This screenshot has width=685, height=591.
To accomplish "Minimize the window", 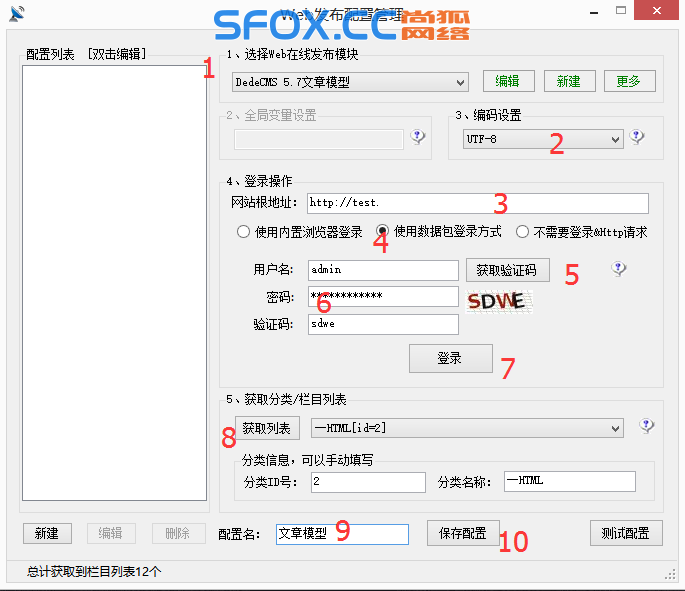I will [x=593, y=11].
